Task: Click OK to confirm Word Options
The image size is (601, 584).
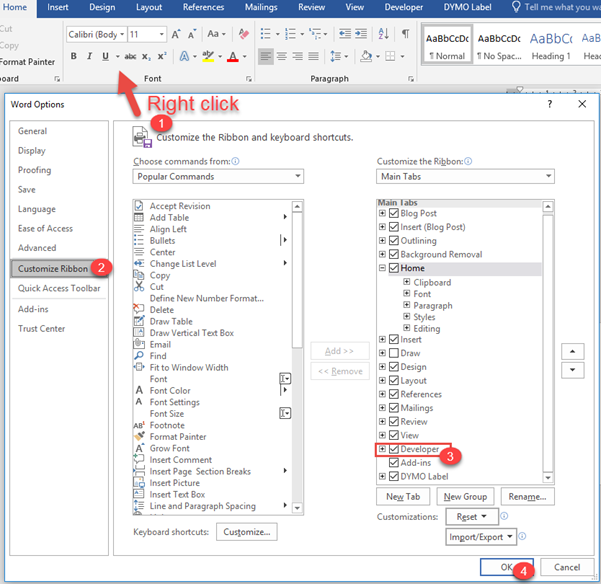Action: pos(507,567)
